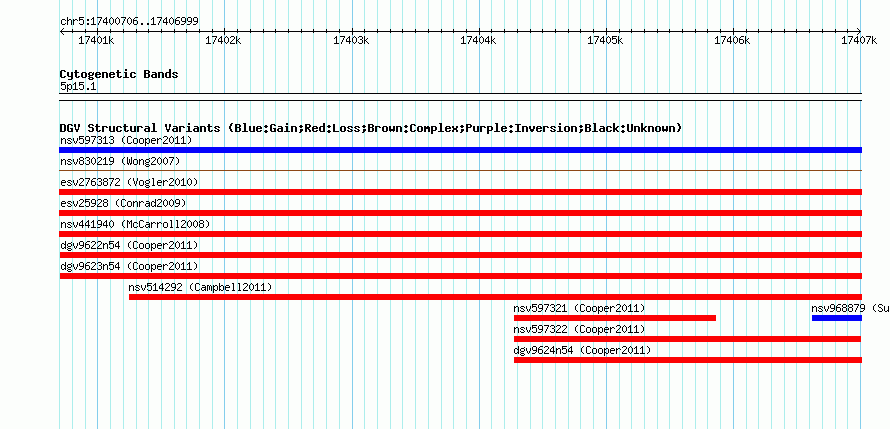The height and width of the screenshot is (429, 890).
Task: Click the red esv2763872 loss bar
Action: point(460,192)
